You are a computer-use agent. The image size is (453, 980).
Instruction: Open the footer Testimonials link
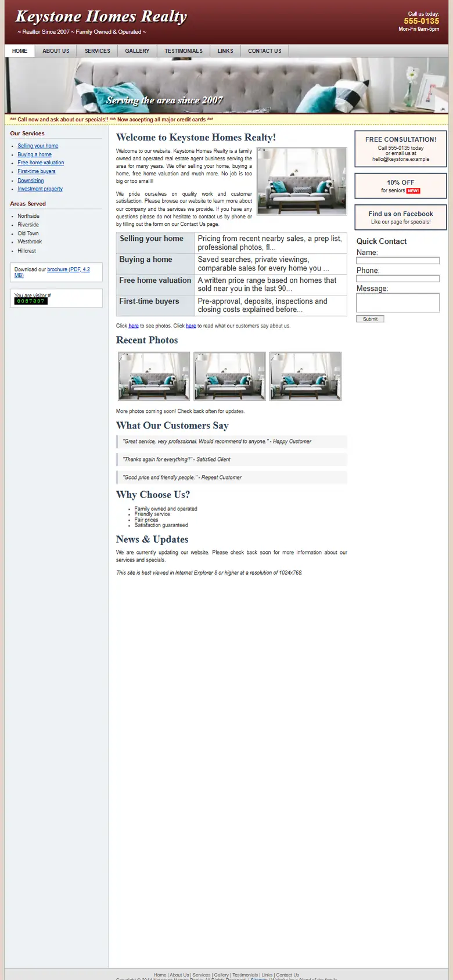(245, 975)
